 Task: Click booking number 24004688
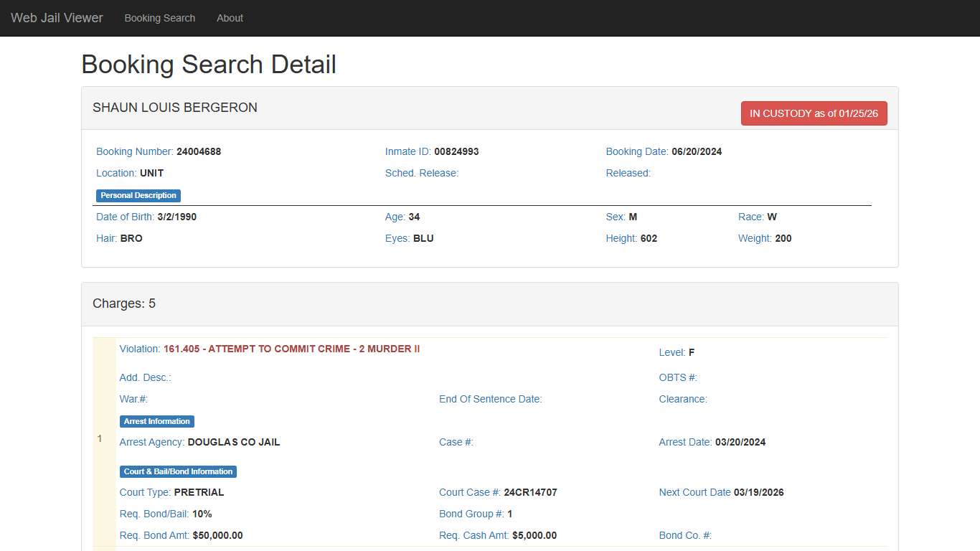point(199,151)
